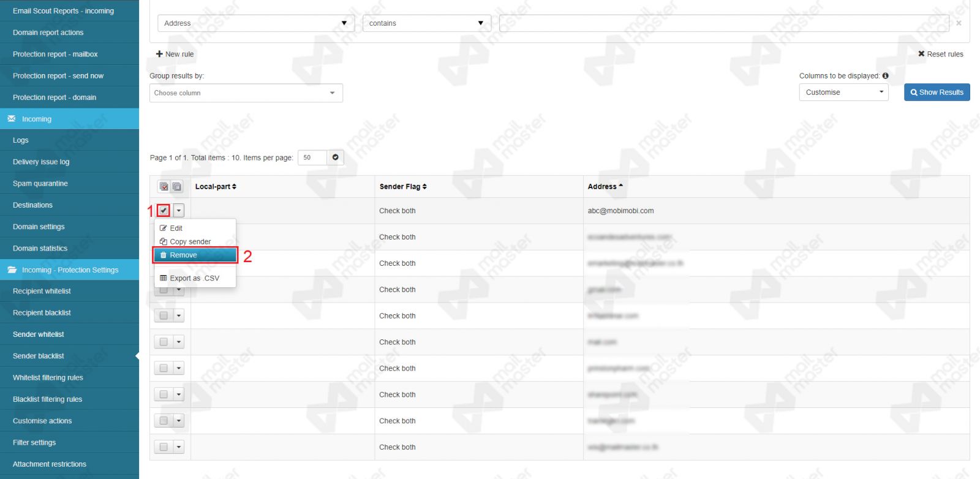This screenshot has width=980, height=479.
Task: Open Attachment restrictions page
Action: coord(69,464)
